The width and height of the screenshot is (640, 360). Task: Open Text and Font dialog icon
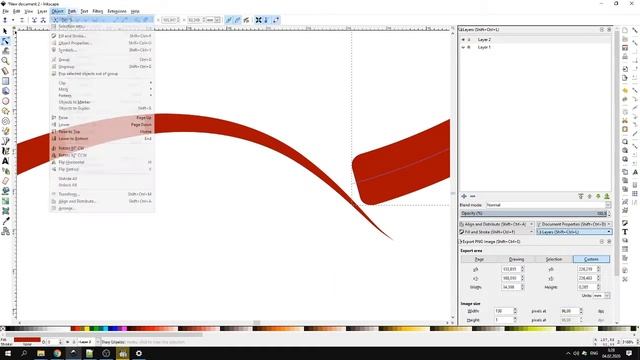[625, 231]
